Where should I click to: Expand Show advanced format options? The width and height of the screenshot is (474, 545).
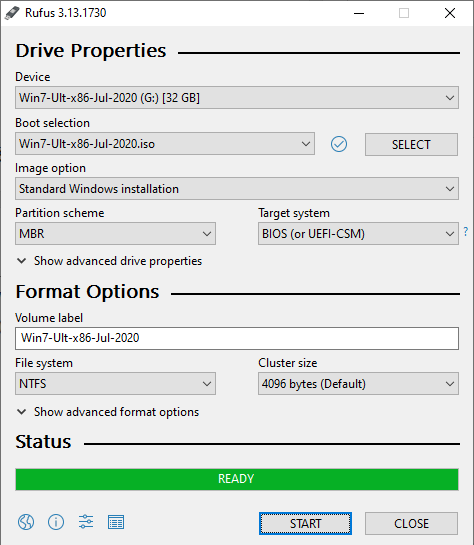(x=108, y=412)
